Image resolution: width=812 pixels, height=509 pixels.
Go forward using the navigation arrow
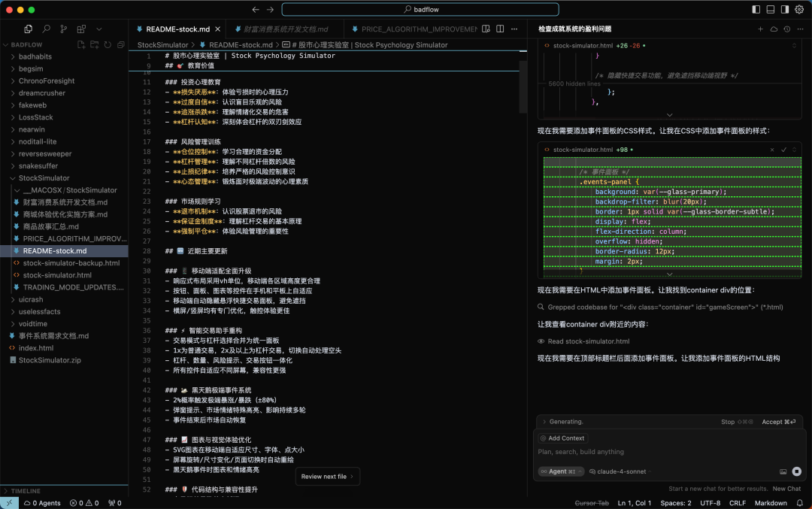point(271,9)
